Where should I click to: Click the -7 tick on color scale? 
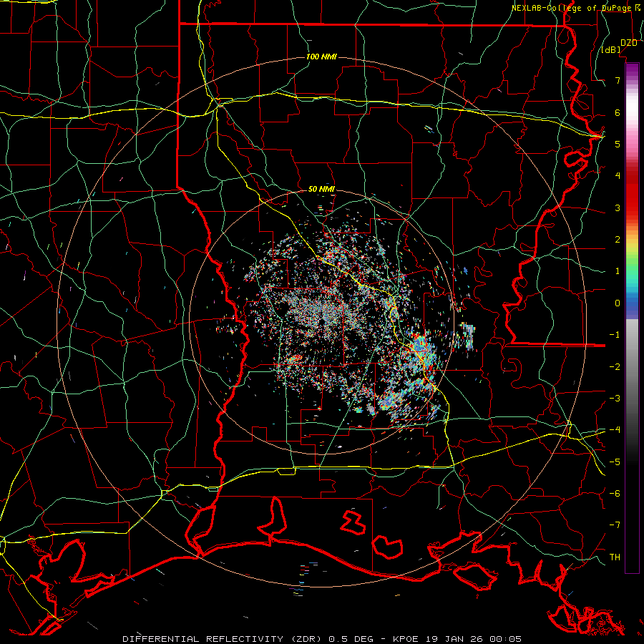(615, 525)
